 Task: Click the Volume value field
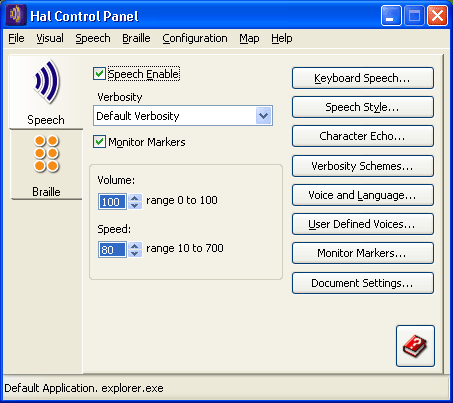[x=112, y=202]
